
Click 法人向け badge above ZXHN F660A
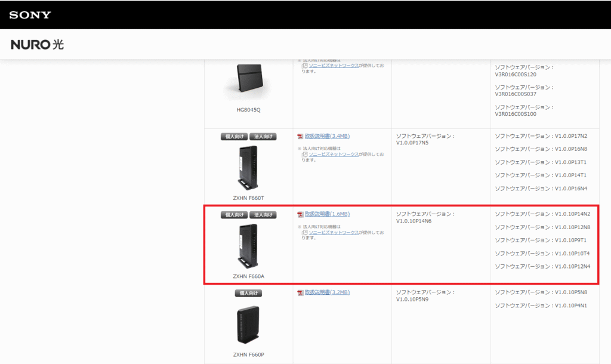click(263, 215)
